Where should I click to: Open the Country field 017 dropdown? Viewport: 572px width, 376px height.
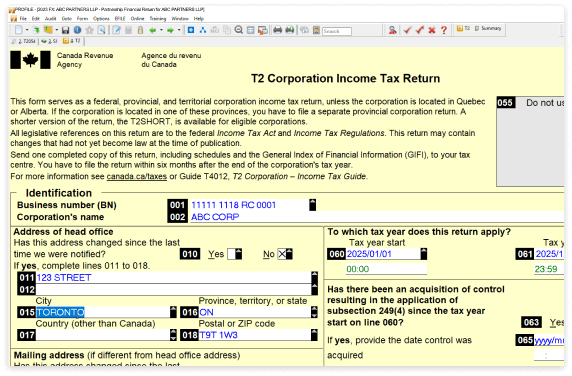(173, 335)
